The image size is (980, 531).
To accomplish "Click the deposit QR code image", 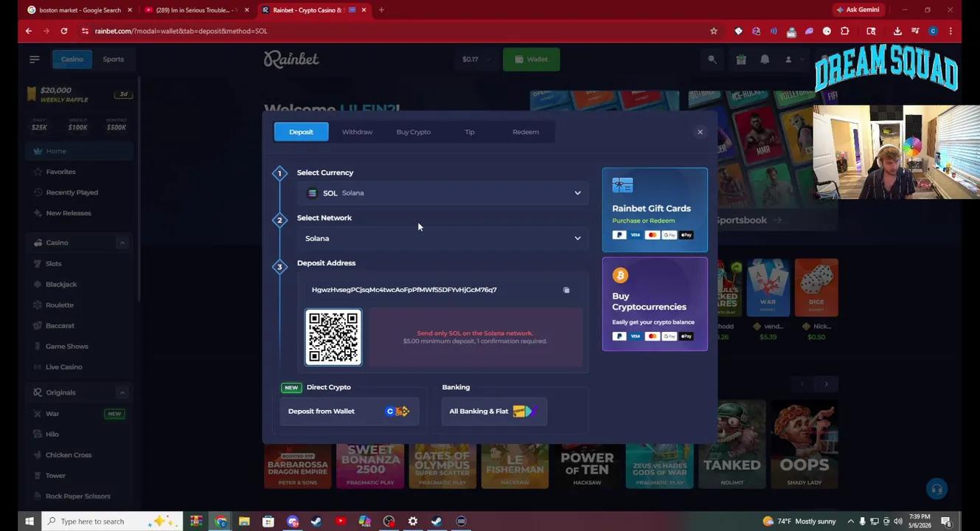I will tap(333, 338).
